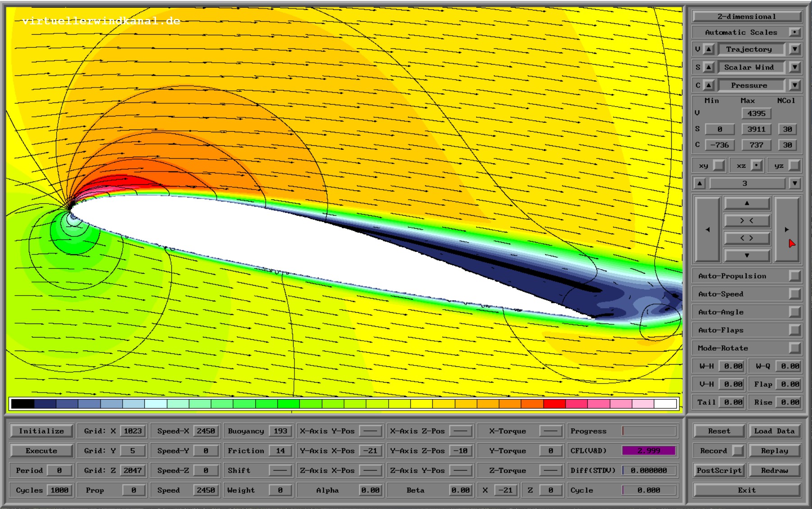Toggle the Record checkbox
Screen dimensions: 812x509
(x=738, y=450)
